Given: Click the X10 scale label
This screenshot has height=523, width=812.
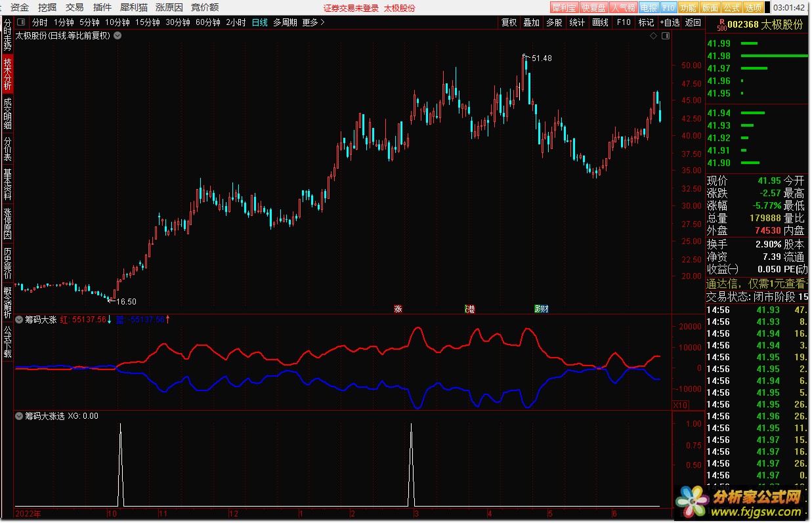Looking at the screenshot, I should point(681,405).
